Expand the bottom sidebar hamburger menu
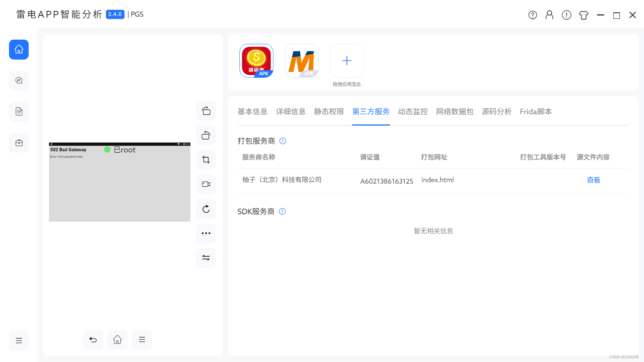644x362 pixels. click(x=19, y=341)
